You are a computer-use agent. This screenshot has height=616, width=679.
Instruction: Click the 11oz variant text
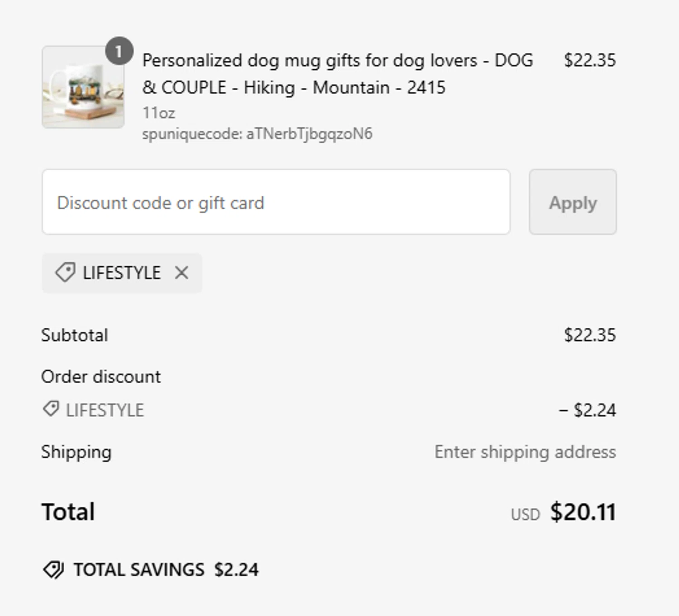click(158, 113)
